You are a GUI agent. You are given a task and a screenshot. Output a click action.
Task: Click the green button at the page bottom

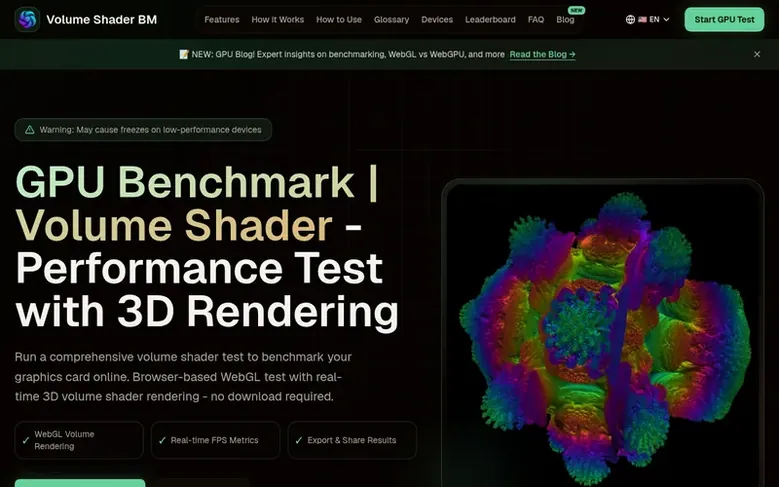[80, 483]
